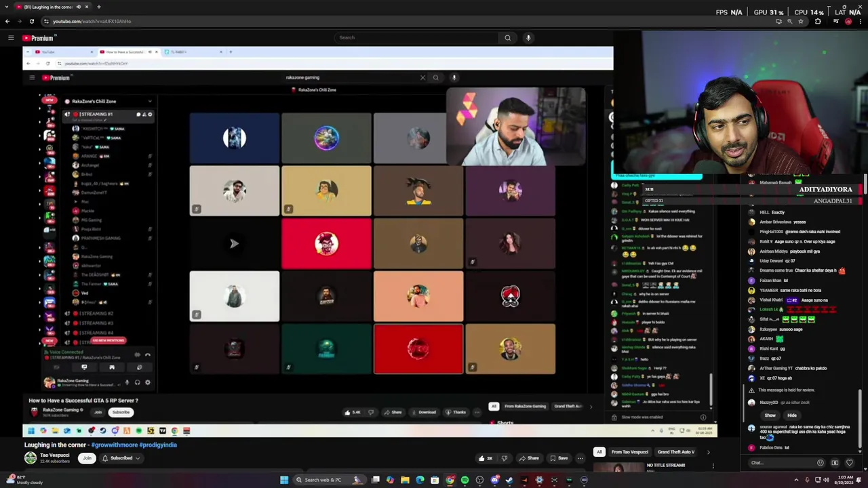Expand the Subscribed notification dropdown
The image size is (868, 488).
121,458
